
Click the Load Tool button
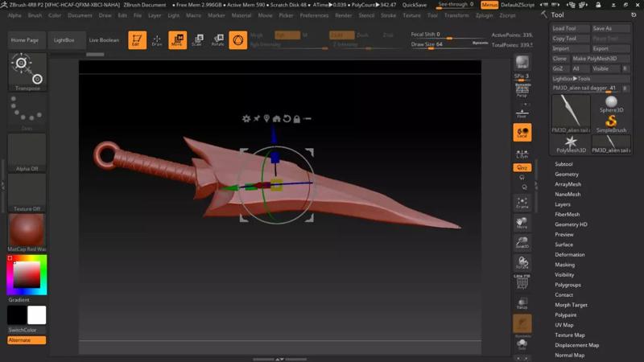pyautogui.click(x=571, y=28)
